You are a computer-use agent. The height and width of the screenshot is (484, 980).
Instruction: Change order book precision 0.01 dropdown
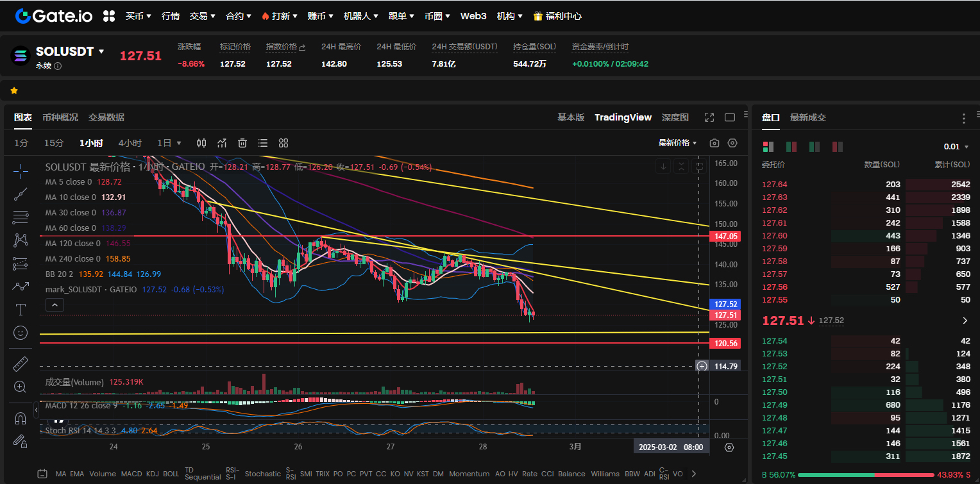(956, 147)
